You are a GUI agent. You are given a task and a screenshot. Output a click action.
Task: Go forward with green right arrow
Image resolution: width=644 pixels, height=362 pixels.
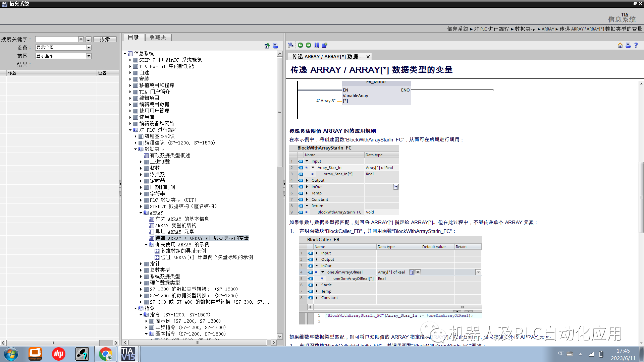pos(309,45)
